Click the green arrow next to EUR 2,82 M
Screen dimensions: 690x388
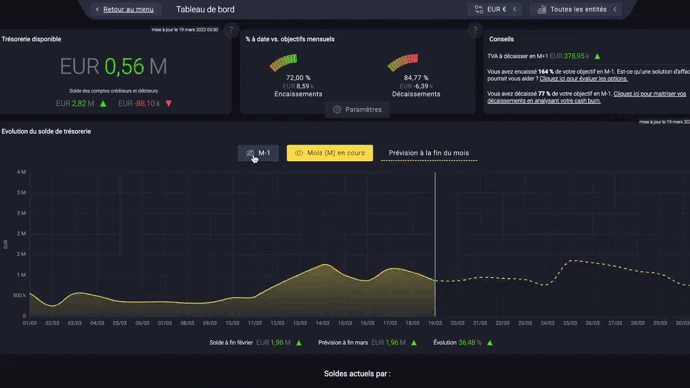coord(103,104)
